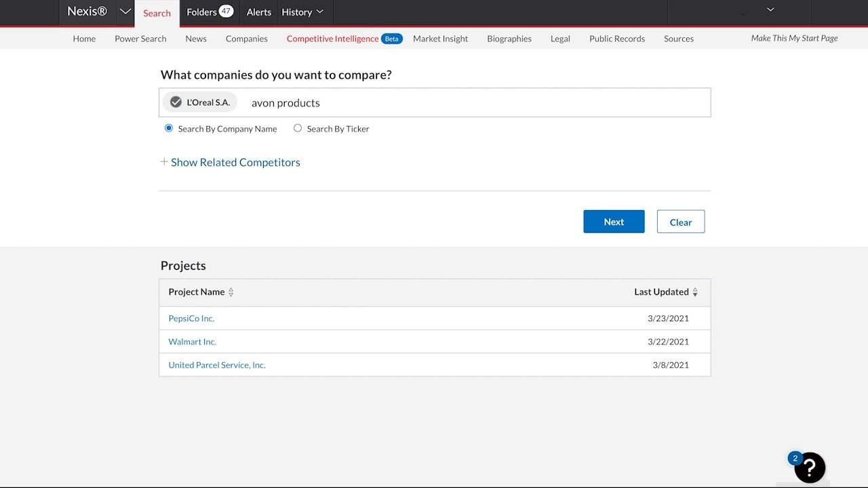Viewport: 868px width, 488px height.
Task: Click the date 3/23/2021
Action: [x=668, y=319]
